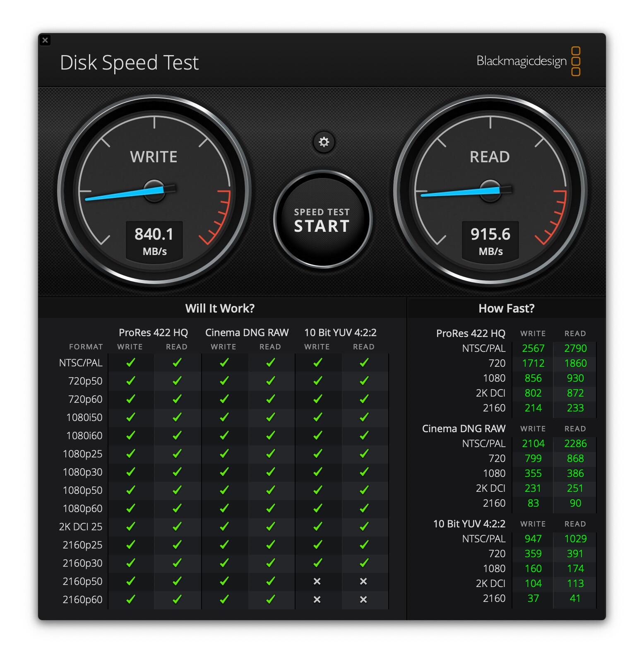Click the 'How Fast?' panel header
Image resolution: width=644 pixels, height=664 pixels.
point(506,308)
